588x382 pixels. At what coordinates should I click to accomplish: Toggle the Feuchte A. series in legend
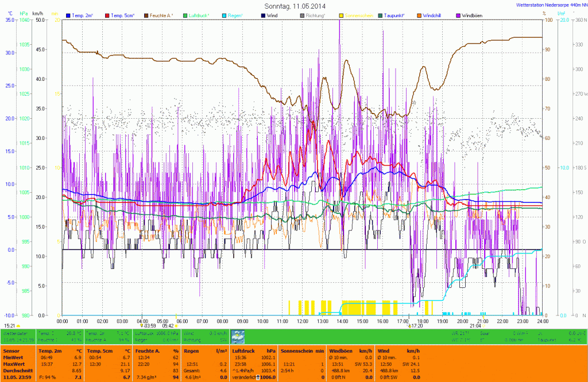tap(162, 15)
